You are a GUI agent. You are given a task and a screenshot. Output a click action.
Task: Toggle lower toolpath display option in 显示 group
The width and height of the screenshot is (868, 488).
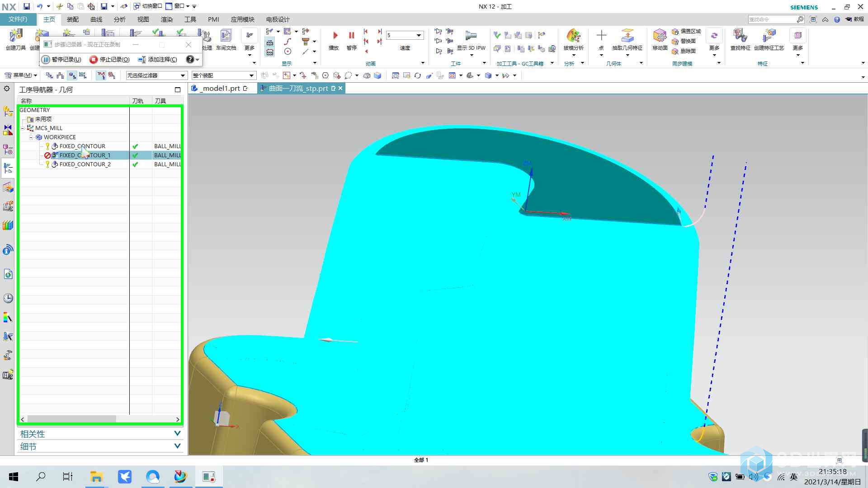pos(270,52)
